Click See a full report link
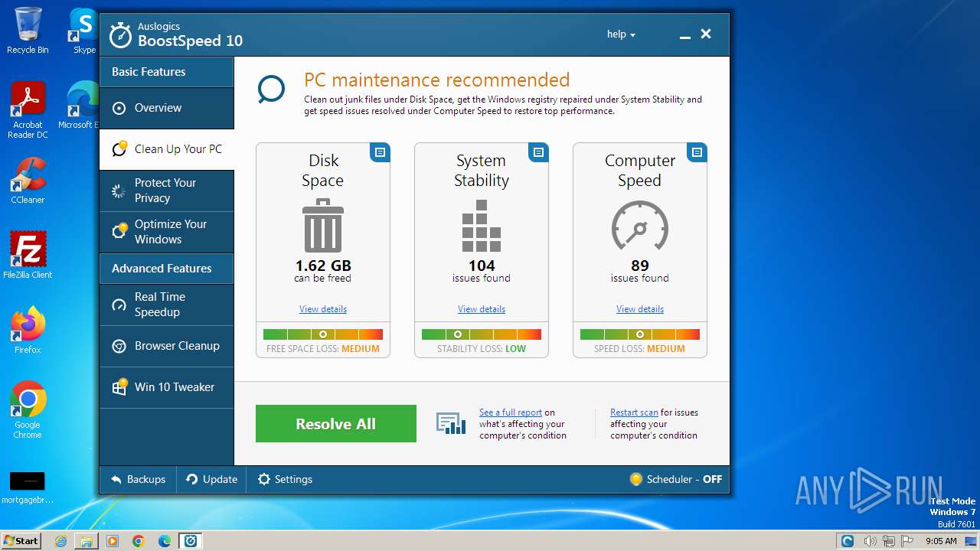 [511, 412]
